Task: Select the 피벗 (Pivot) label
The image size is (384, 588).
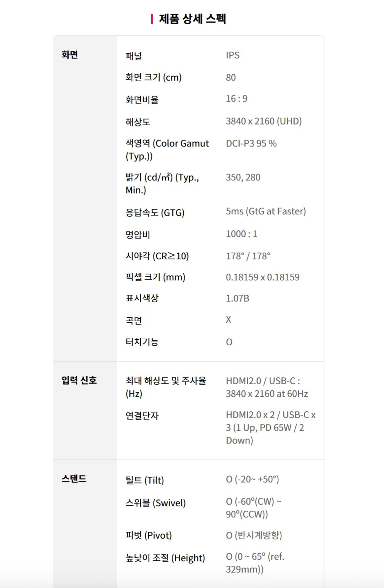Action: pyautogui.click(x=149, y=535)
